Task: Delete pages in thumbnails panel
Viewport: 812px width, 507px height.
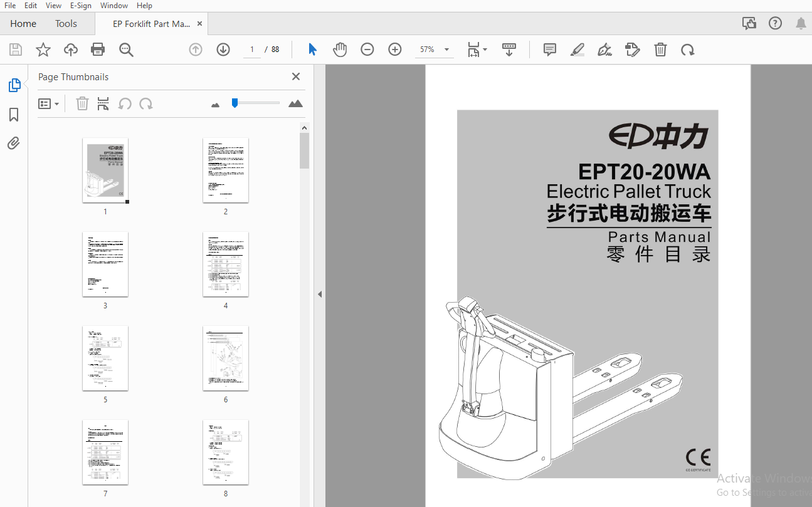Action: point(82,103)
